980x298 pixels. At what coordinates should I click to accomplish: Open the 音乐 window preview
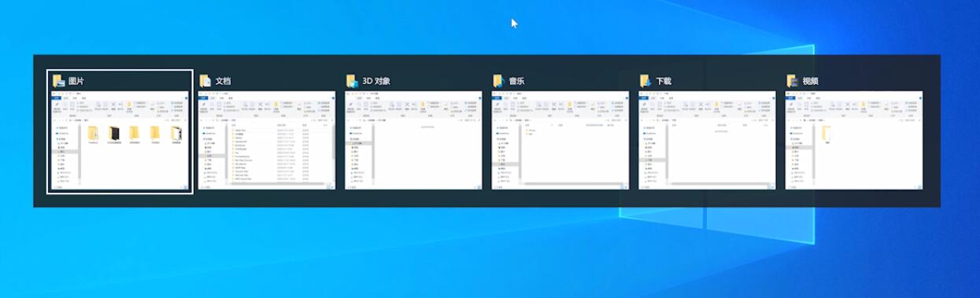[x=560, y=140]
